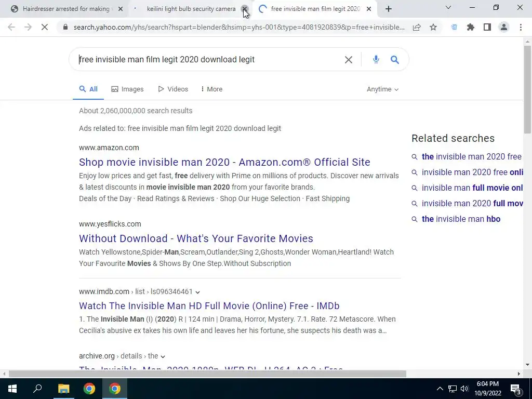
Task: Open related search the invisible man hbo
Action: click(x=461, y=219)
